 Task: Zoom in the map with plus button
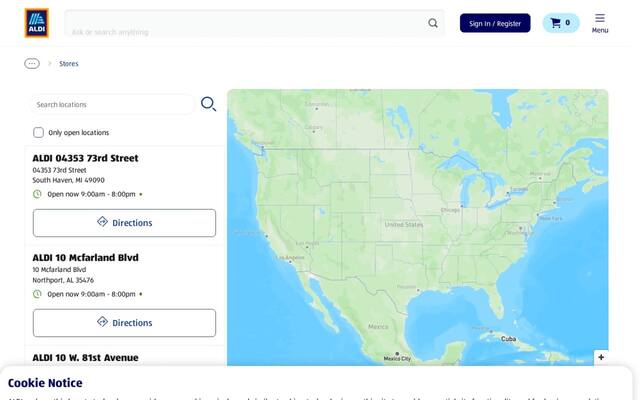601,357
